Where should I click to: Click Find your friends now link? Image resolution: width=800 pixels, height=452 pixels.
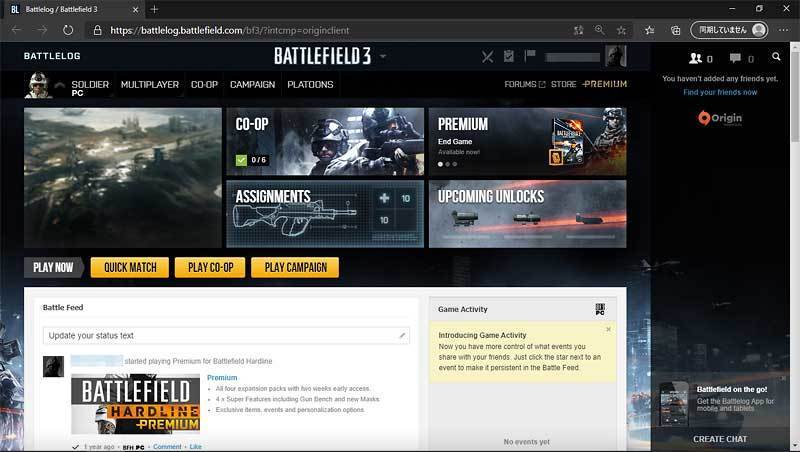coord(720,92)
